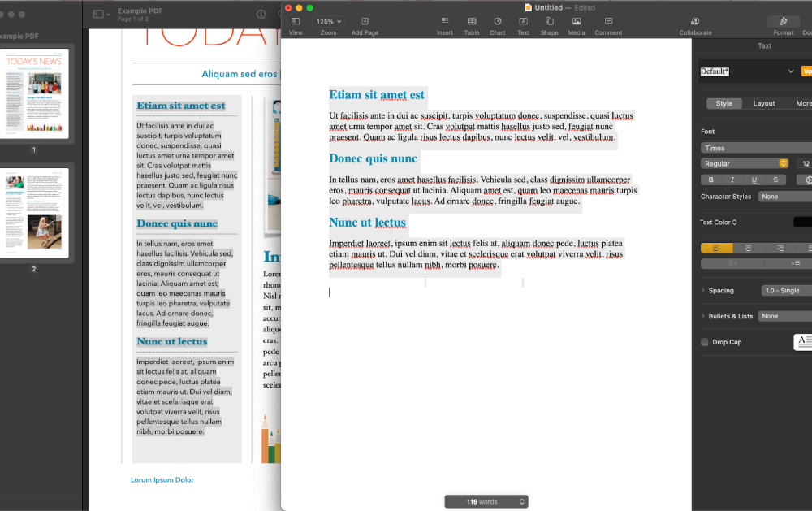
Task: Toggle Bold text formatting
Action: click(x=711, y=180)
